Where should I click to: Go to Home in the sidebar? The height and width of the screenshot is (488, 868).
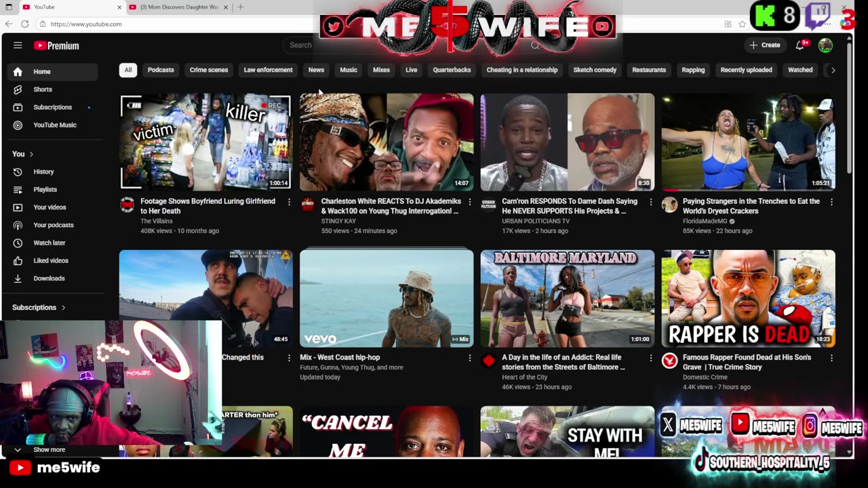pos(53,71)
